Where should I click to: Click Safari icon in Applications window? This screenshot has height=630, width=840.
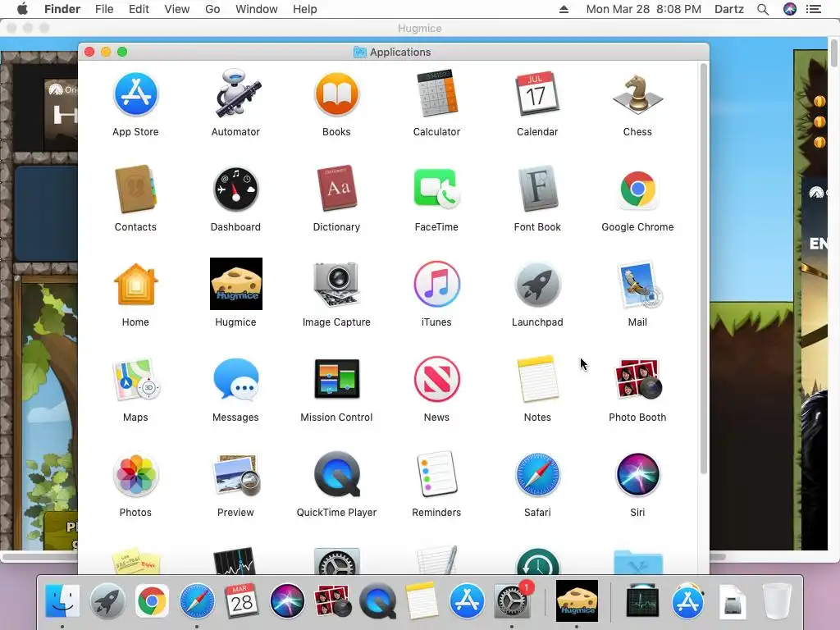tap(537, 474)
